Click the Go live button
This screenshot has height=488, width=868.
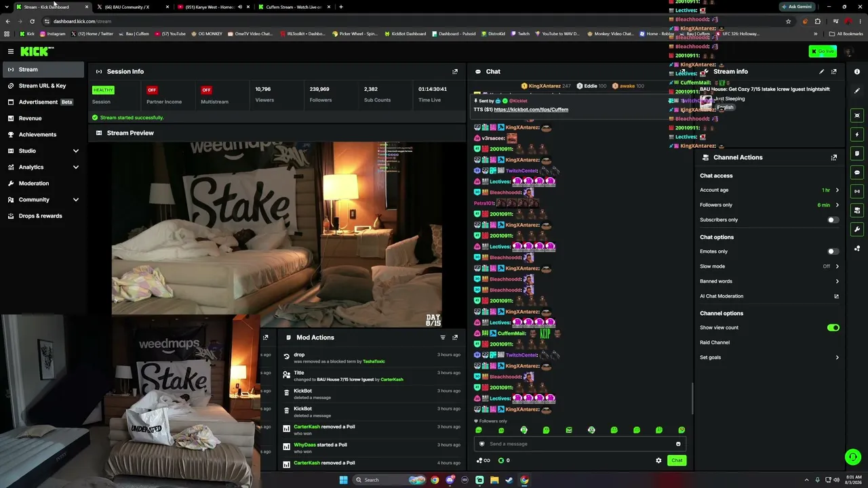click(823, 52)
